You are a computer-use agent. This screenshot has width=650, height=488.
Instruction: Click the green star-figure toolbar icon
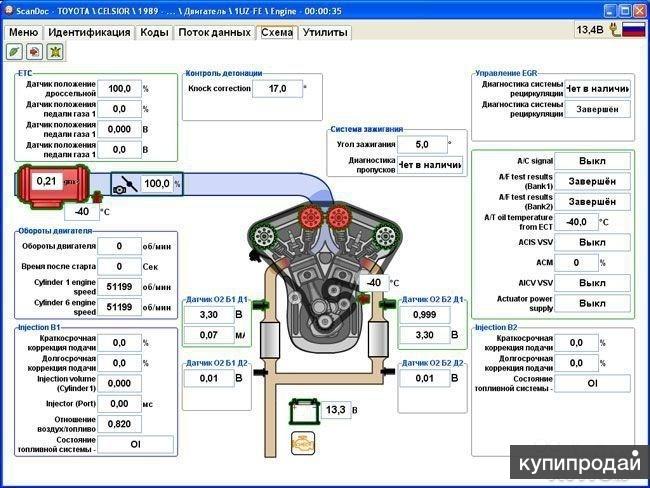(x=55, y=52)
